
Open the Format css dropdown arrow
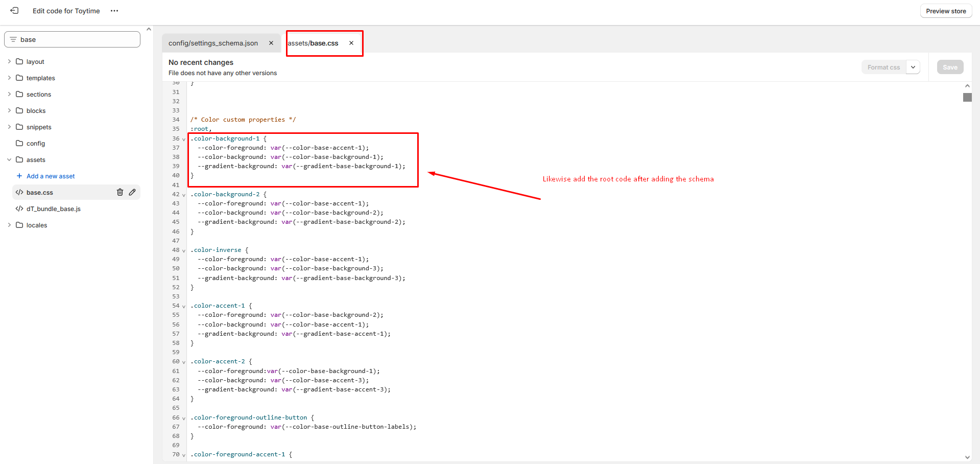click(x=913, y=67)
